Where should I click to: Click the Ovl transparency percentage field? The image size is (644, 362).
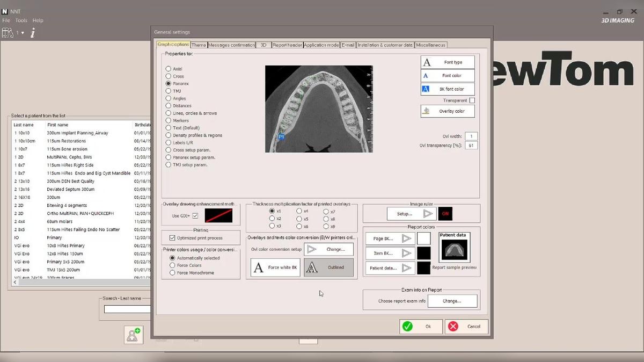pos(471,146)
